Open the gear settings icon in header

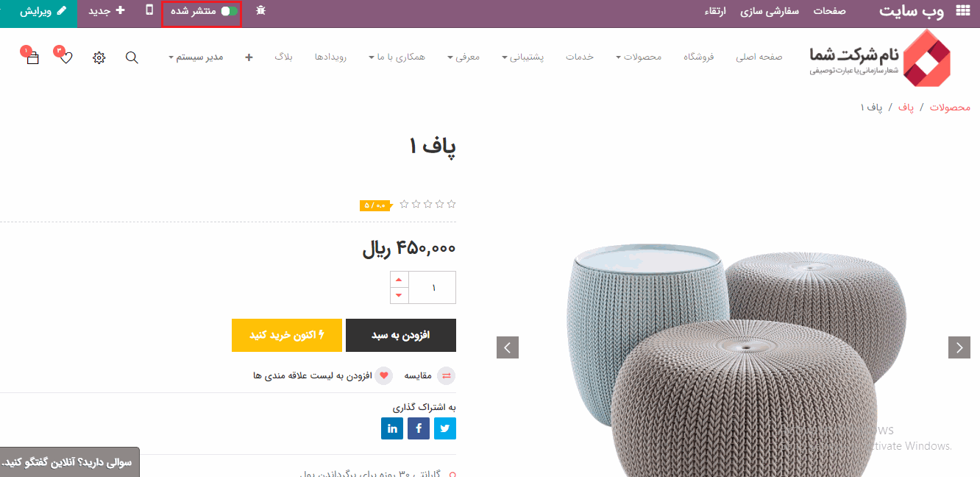[x=99, y=57]
